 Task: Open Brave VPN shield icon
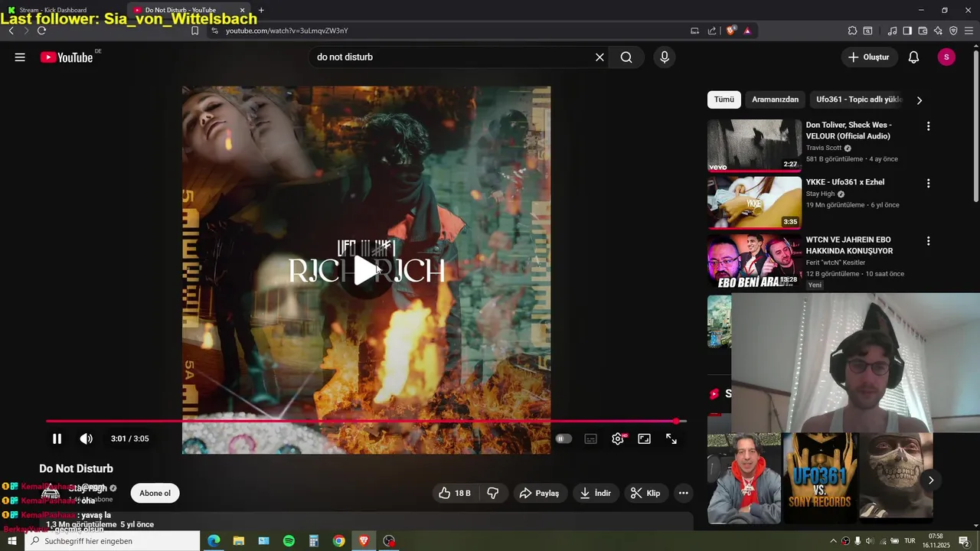point(953,31)
